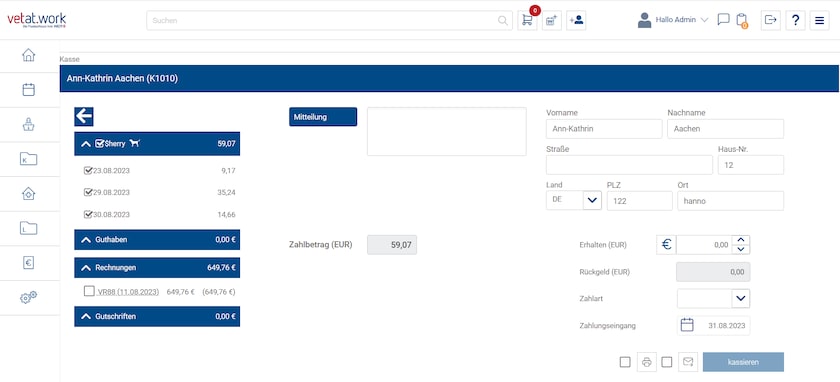Image resolution: width=840 pixels, height=382 pixels.
Task: Collapse the Rechnungen section
Action: [x=86, y=267]
